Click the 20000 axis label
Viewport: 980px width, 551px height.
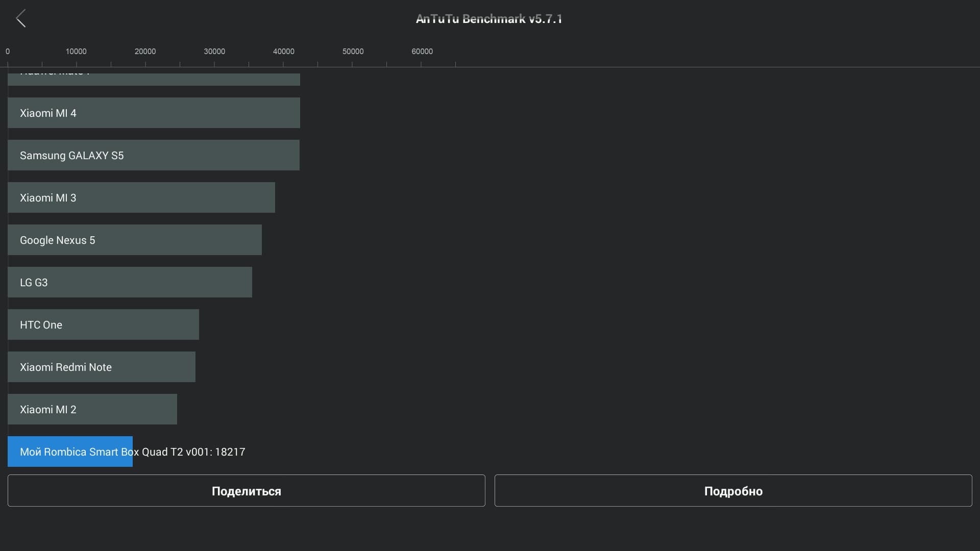tap(145, 52)
